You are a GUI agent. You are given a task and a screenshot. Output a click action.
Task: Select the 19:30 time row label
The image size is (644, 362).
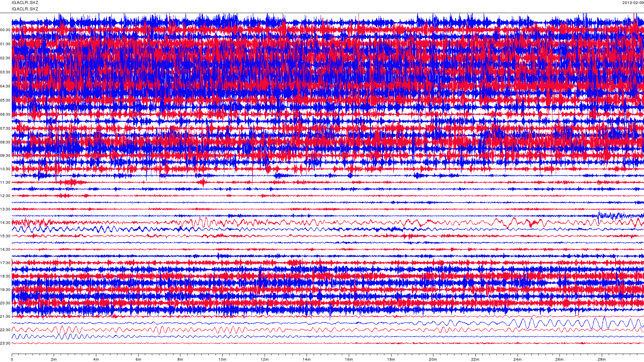5,290
